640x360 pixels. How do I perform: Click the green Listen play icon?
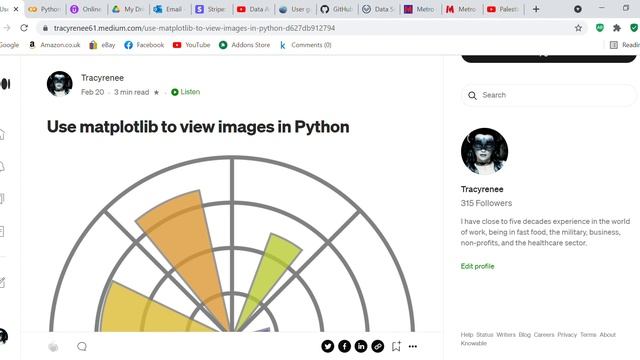175,92
